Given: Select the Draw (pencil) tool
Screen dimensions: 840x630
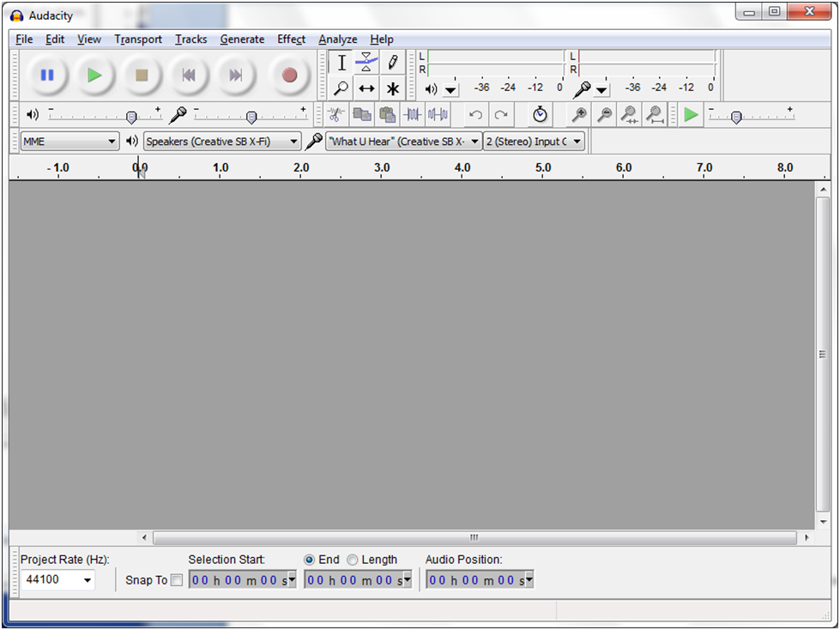Looking at the screenshot, I should (x=393, y=63).
